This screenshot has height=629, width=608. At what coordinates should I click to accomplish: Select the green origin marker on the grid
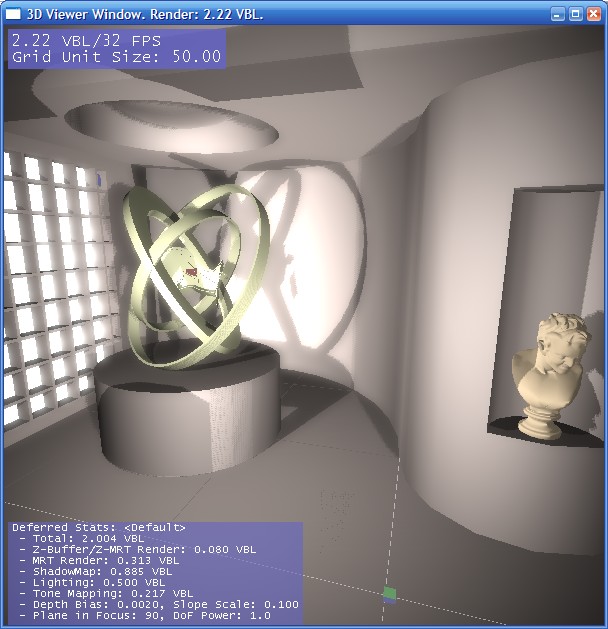pos(389,593)
